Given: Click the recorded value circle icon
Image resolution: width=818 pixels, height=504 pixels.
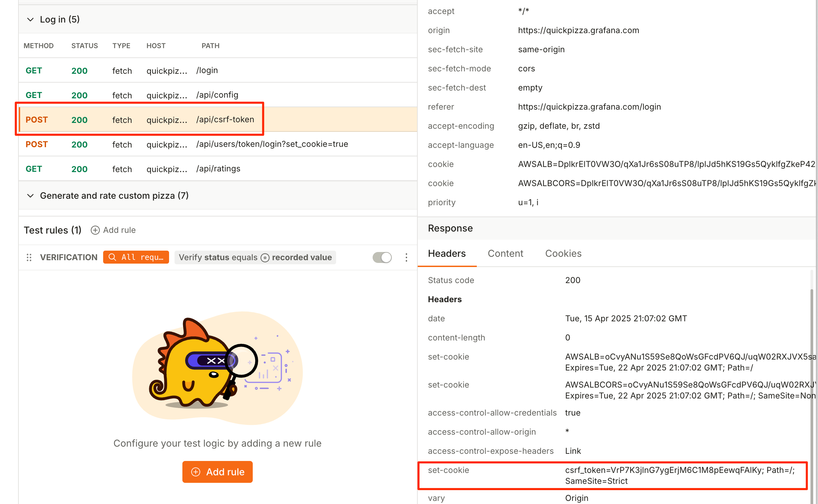Looking at the screenshot, I should pos(265,258).
